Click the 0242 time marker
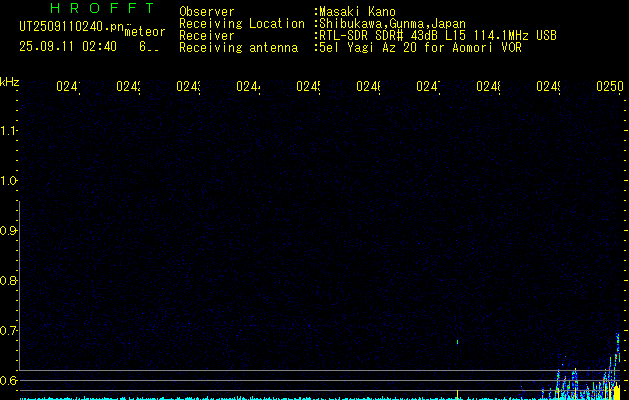Screen dimensions: 629x400 [x=128, y=86]
